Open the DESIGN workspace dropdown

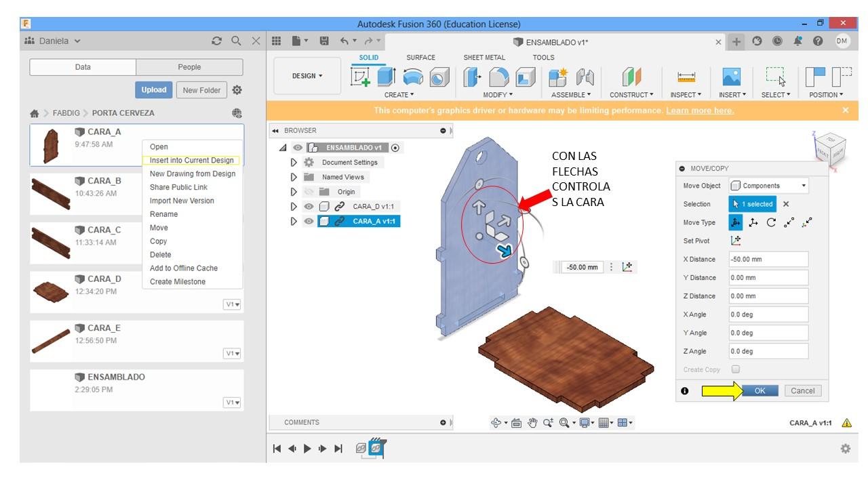[308, 76]
